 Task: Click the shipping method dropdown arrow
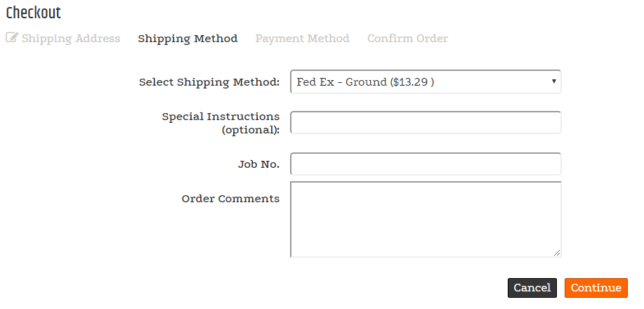pos(553,81)
